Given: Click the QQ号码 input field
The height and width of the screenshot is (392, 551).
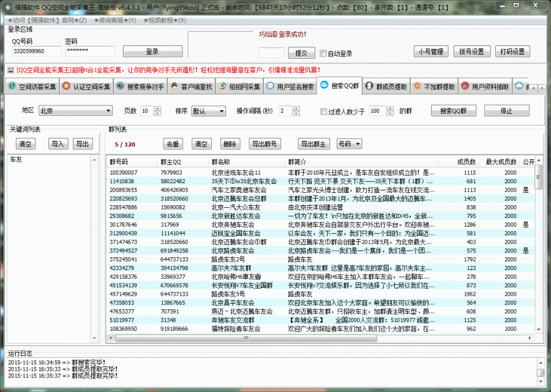Looking at the screenshot, I should 37,51.
